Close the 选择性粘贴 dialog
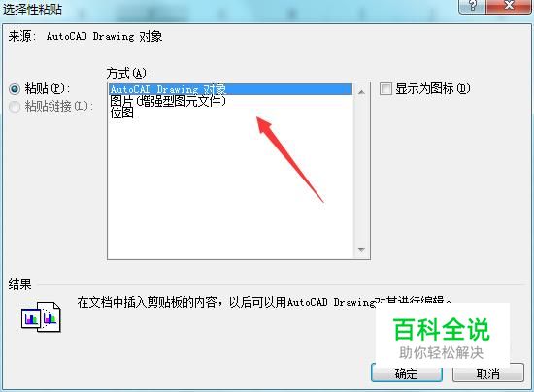The image size is (534, 392). point(509,6)
